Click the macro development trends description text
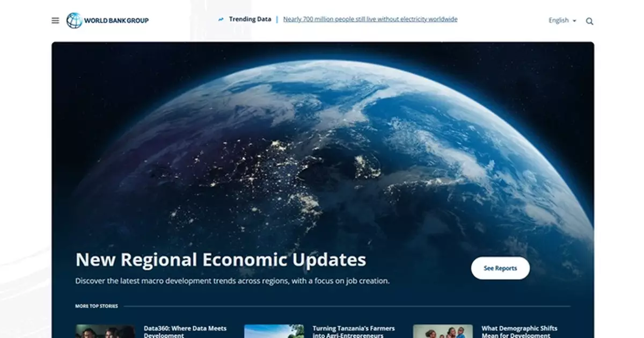Viewport: 644px width, 338px height. pos(232,281)
